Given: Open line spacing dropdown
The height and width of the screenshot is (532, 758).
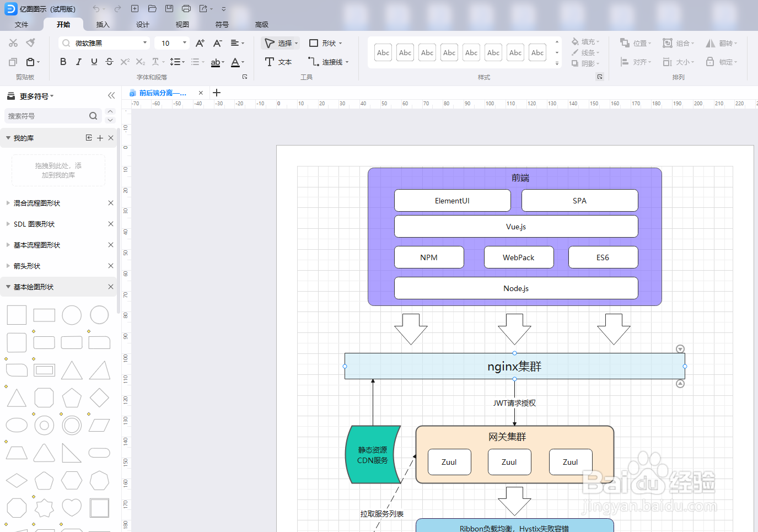Looking at the screenshot, I should 177,62.
